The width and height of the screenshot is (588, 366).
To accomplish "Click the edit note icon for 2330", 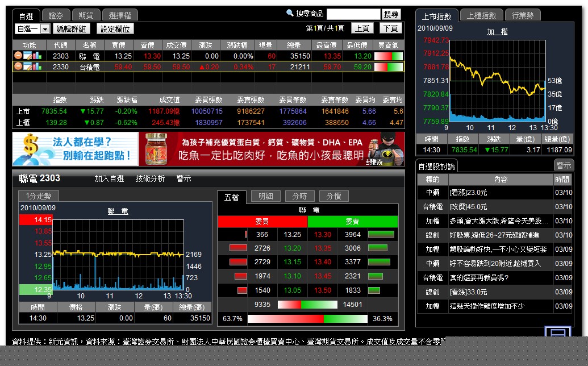I will 27,66.
